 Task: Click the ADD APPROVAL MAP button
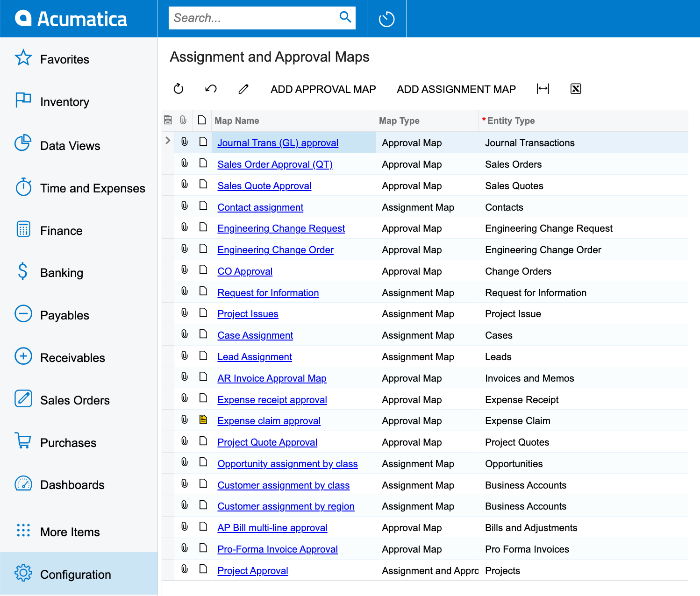(x=323, y=89)
